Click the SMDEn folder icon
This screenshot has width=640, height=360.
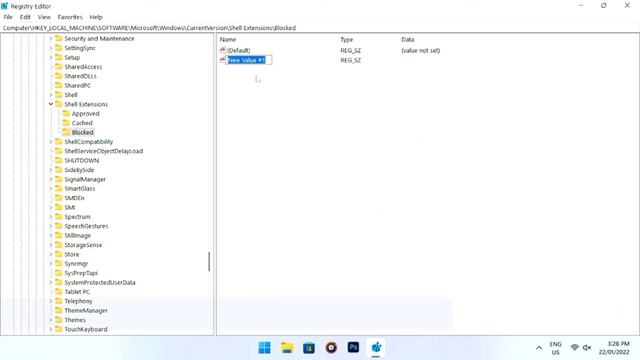click(x=59, y=198)
